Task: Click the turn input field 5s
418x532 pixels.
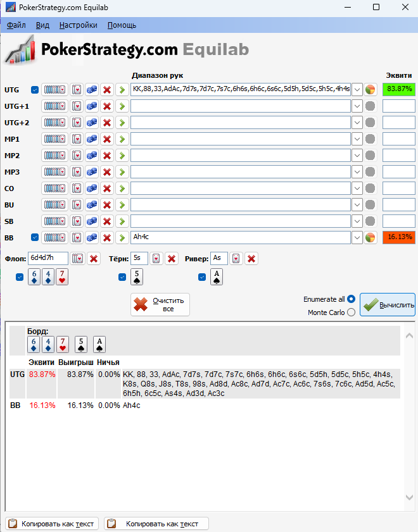Action: [139, 259]
